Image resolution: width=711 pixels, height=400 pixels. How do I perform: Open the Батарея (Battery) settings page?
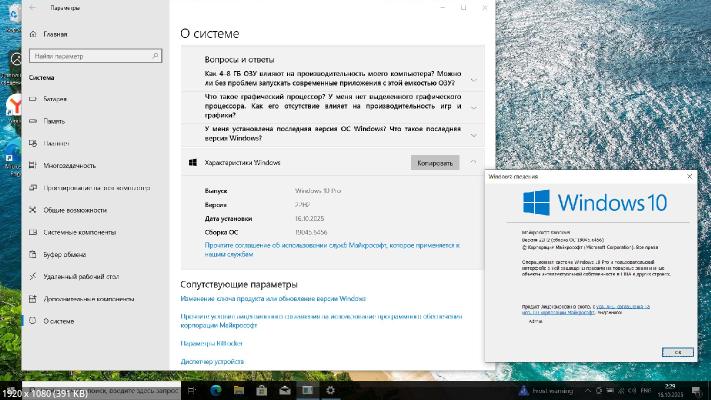55,99
